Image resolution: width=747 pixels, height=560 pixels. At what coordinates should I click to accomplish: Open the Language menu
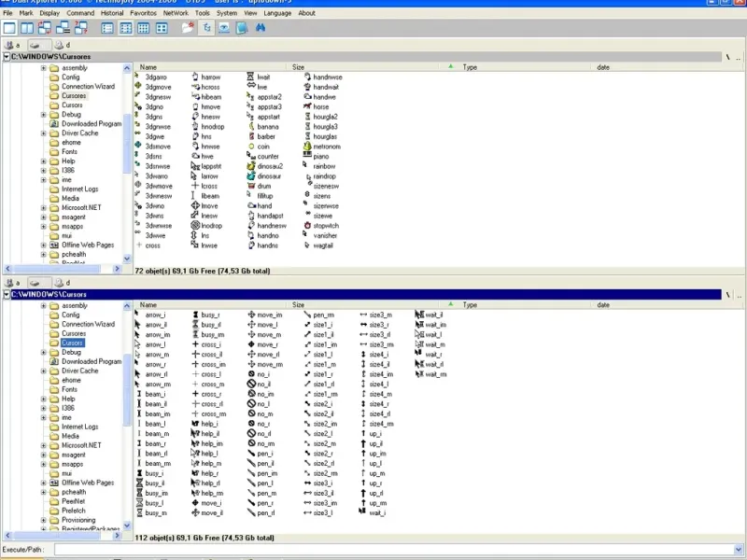(277, 13)
